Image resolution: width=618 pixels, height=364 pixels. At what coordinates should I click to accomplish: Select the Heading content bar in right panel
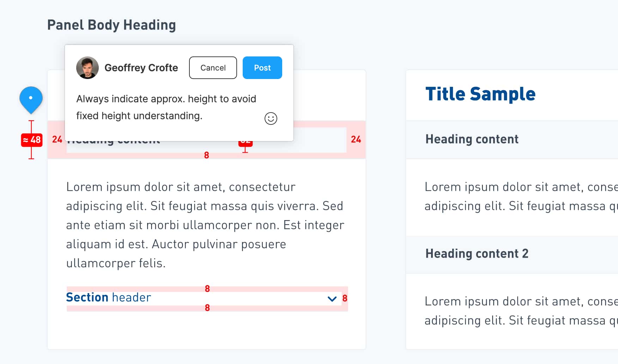(x=512, y=140)
